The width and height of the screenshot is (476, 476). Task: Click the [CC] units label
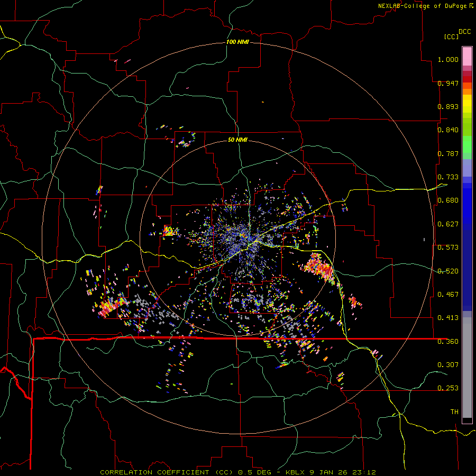coord(451,36)
